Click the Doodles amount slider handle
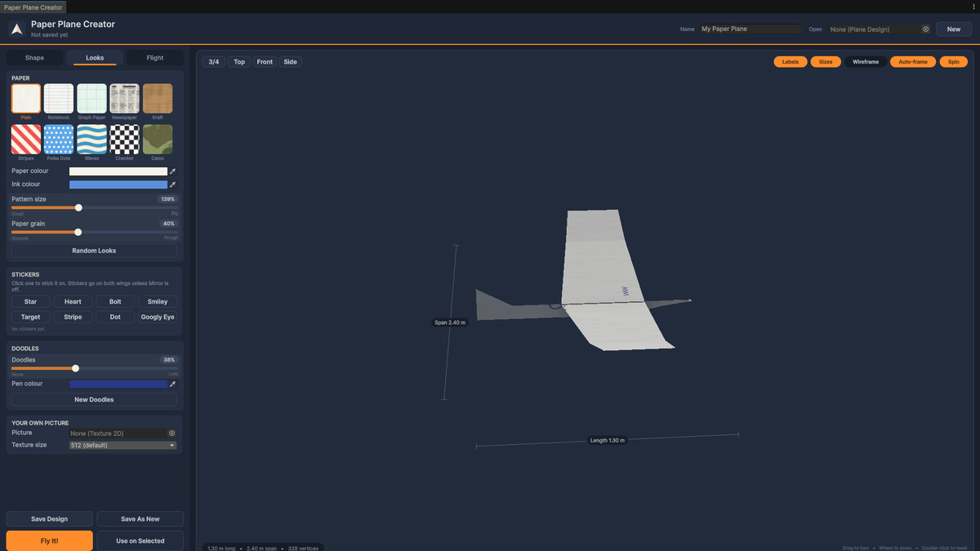Image resolution: width=980 pixels, height=551 pixels. 75,368
